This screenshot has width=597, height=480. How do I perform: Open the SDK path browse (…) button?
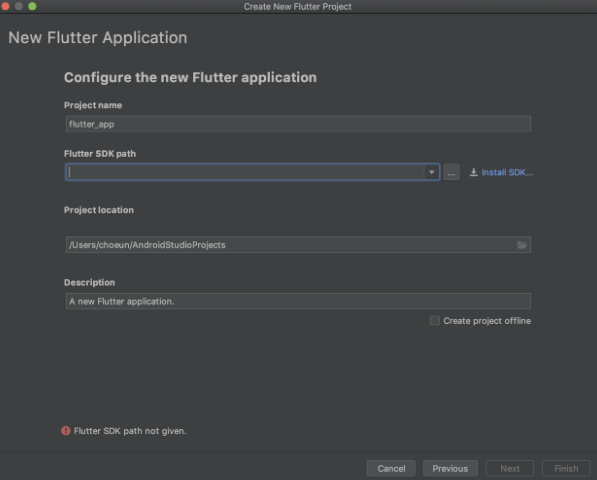pyautogui.click(x=451, y=172)
